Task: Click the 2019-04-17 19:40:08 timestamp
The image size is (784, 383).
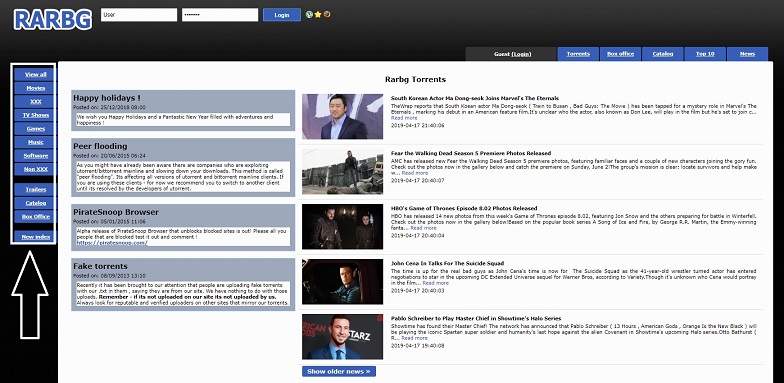Action: click(x=418, y=345)
